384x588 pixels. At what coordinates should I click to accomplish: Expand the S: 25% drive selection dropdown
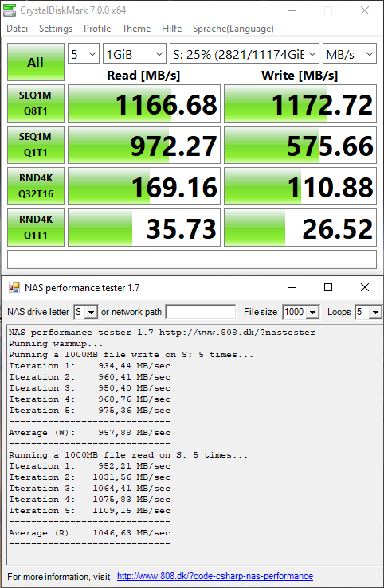click(245, 55)
